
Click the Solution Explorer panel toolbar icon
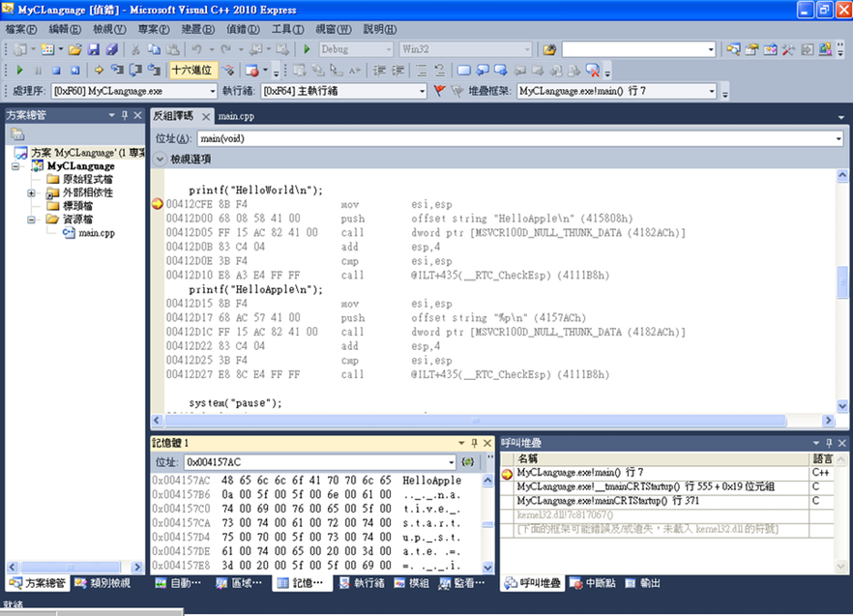pyautogui.click(x=17, y=133)
